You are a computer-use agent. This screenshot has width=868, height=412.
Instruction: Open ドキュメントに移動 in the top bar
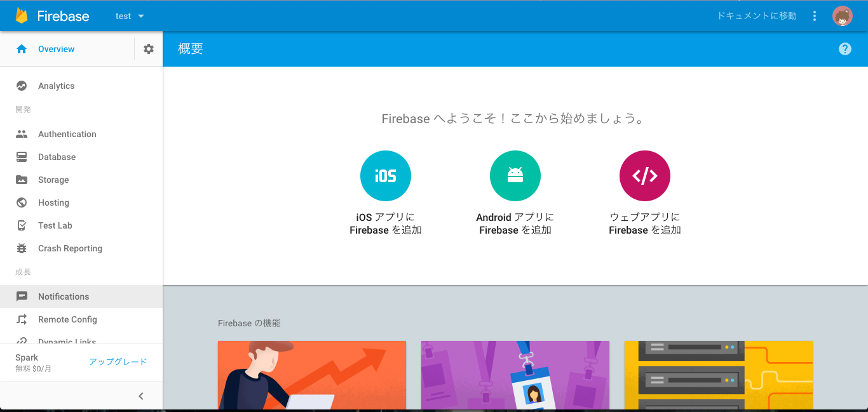756,16
